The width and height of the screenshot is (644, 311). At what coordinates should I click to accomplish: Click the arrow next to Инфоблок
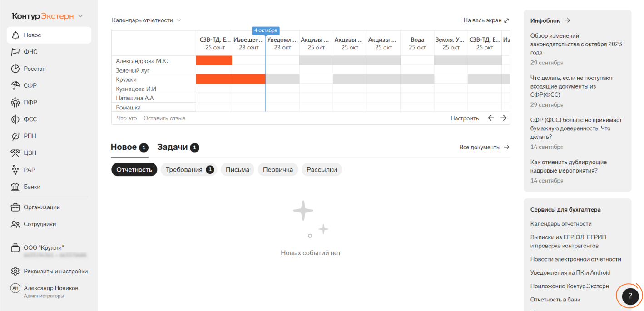click(x=567, y=20)
